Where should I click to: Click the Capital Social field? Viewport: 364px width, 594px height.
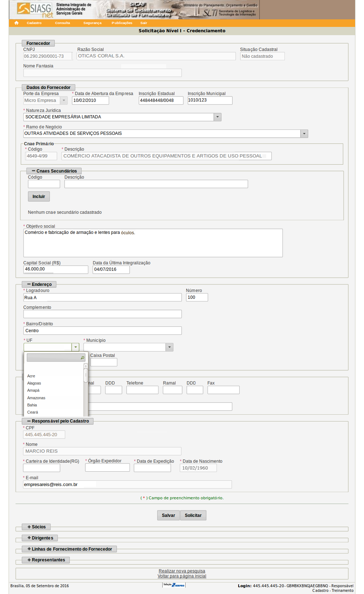pos(56,269)
